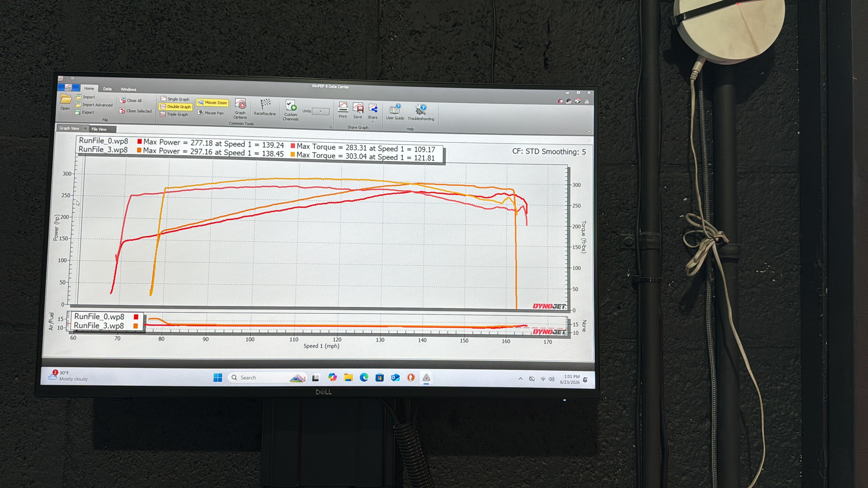Close the Graph View tab with its X
Screen dimensions: 868x488
85,129
